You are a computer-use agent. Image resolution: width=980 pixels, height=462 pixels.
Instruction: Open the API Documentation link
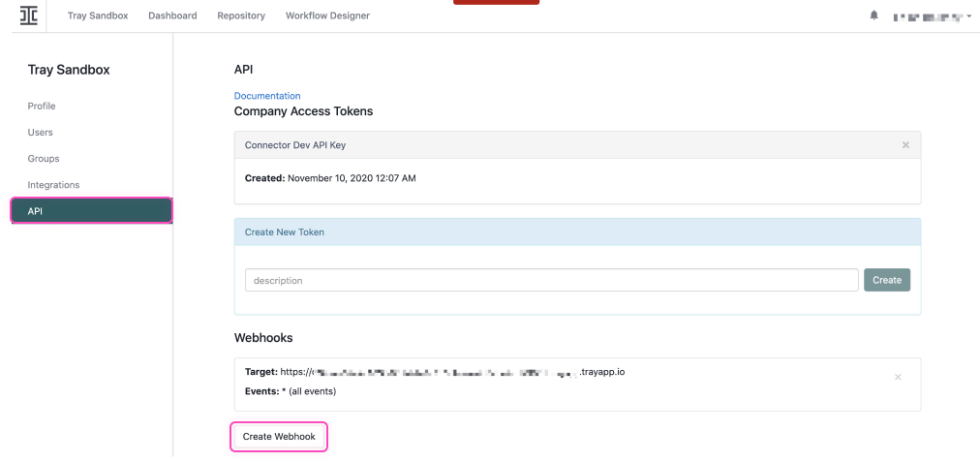(267, 96)
